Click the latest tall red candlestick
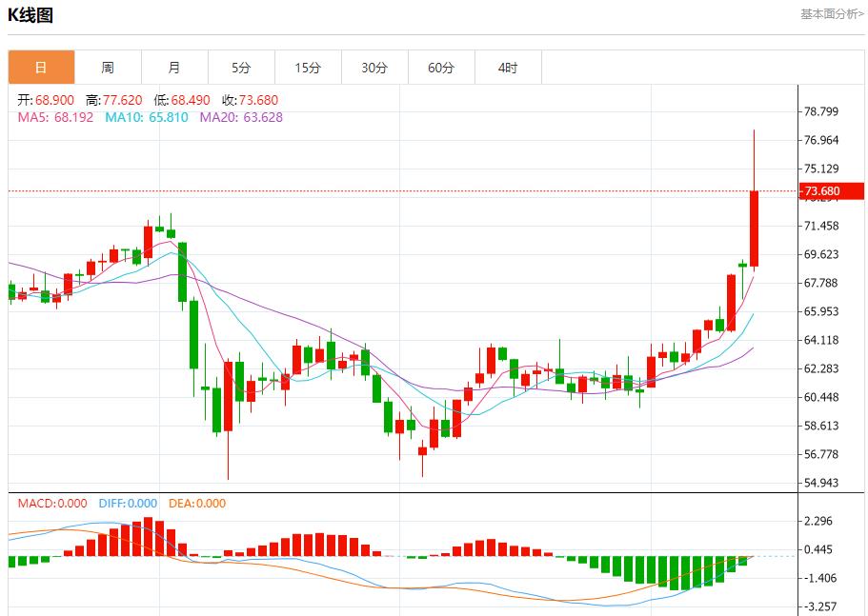This screenshot has width=868, height=616. 754,229
